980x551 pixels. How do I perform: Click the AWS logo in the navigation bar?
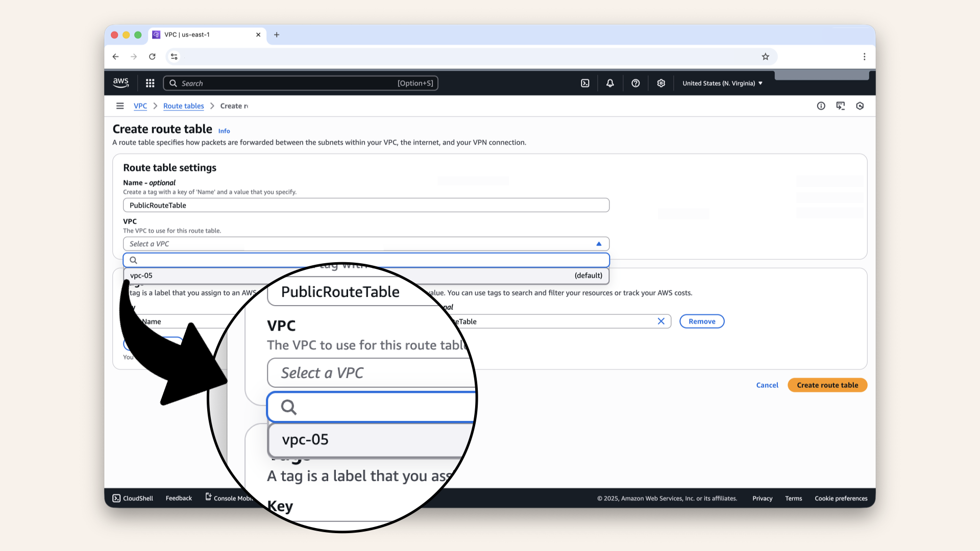pos(120,83)
